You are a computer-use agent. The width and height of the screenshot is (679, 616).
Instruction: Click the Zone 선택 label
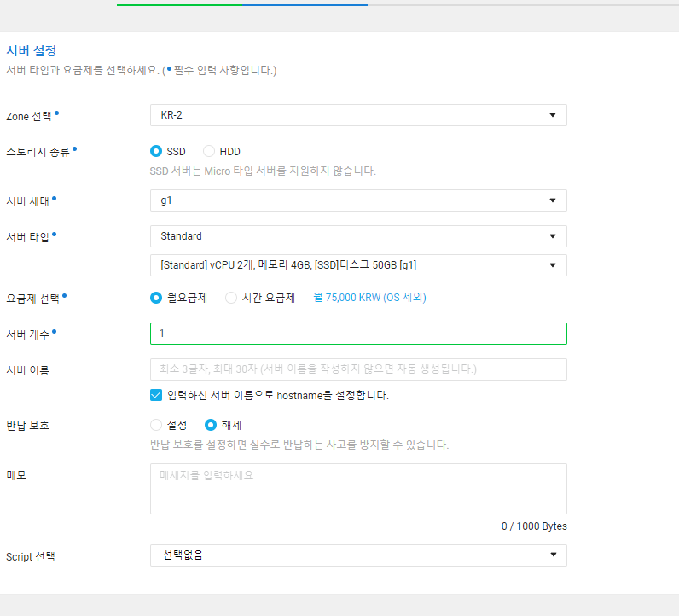[29, 117]
